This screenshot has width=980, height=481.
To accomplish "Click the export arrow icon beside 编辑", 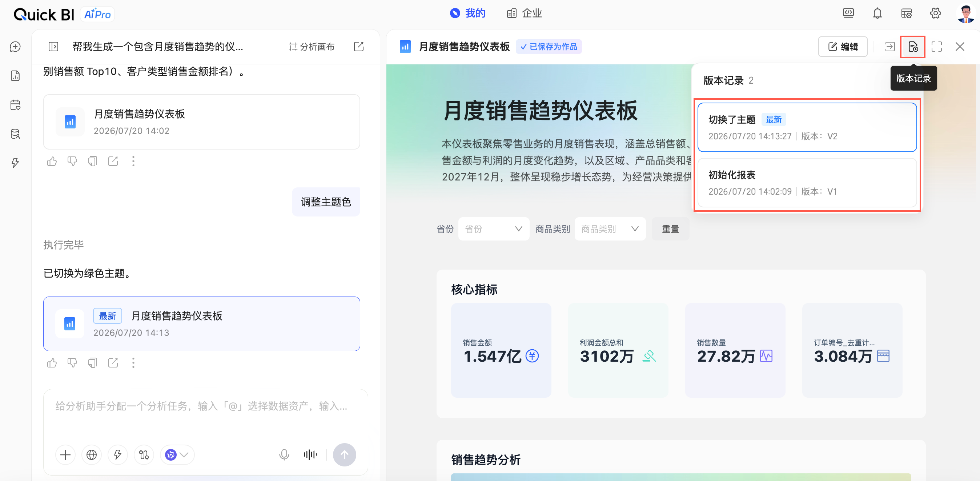I will click(890, 47).
